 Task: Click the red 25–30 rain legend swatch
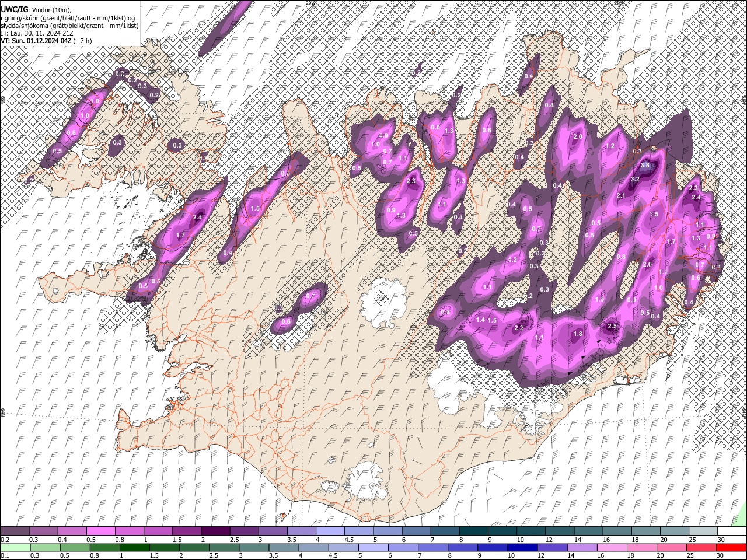tap(701, 547)
